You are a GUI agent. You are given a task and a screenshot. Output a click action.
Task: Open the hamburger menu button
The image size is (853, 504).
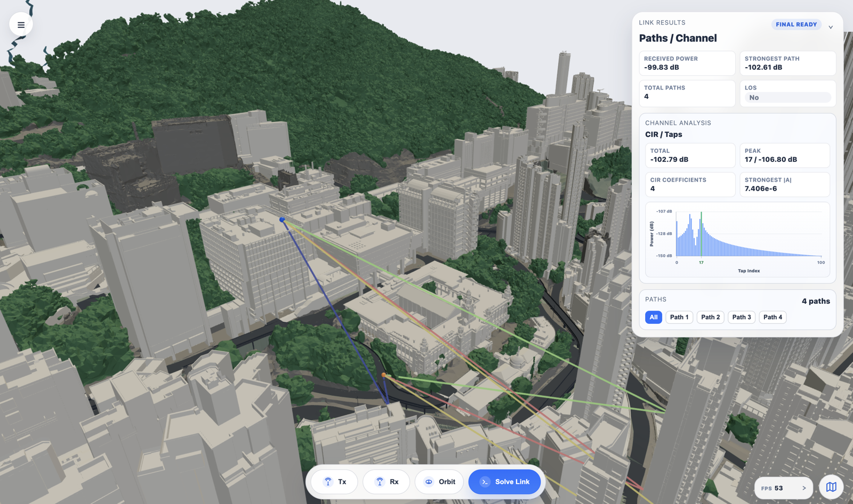pos(21,25)
